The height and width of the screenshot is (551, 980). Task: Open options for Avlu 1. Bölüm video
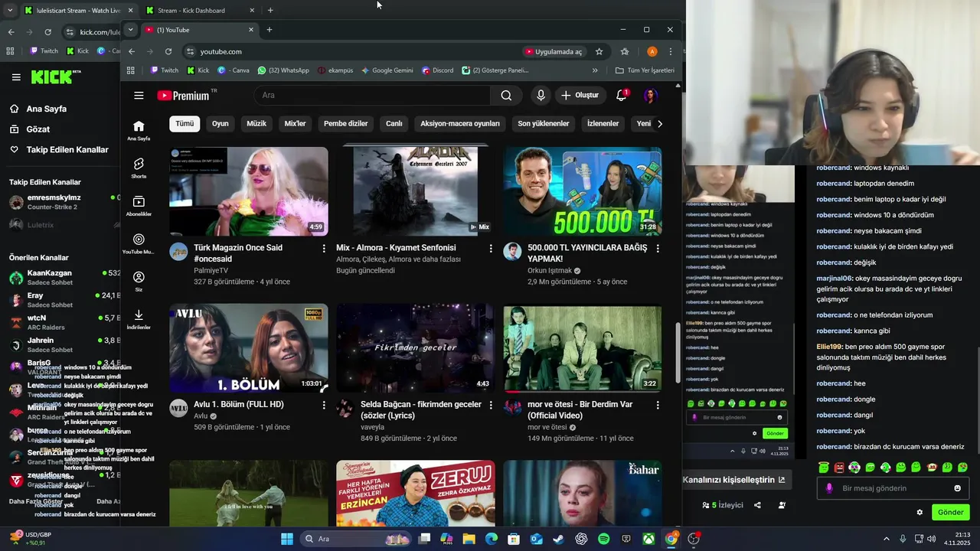324,405
